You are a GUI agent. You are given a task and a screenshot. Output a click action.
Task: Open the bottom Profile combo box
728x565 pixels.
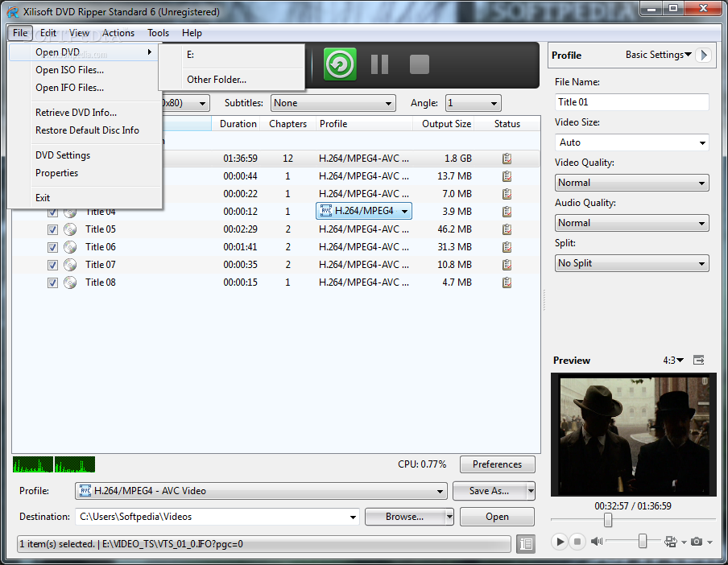261,491
